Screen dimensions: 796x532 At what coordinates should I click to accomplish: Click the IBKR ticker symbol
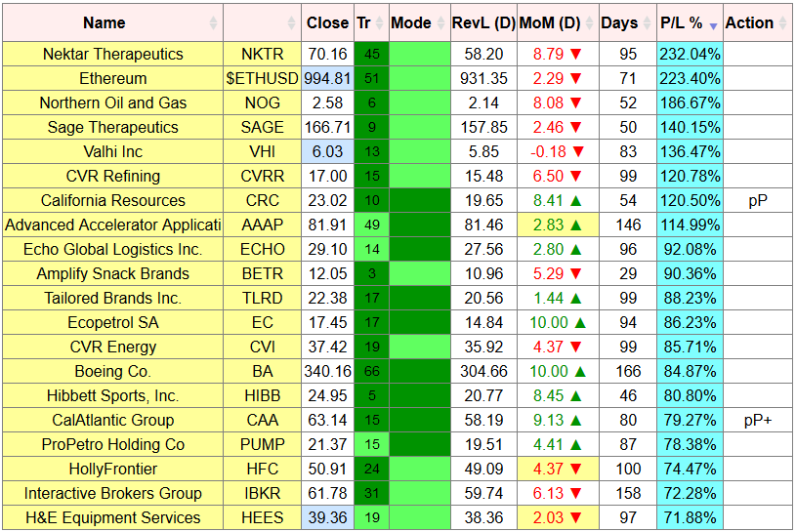(262, 494)
